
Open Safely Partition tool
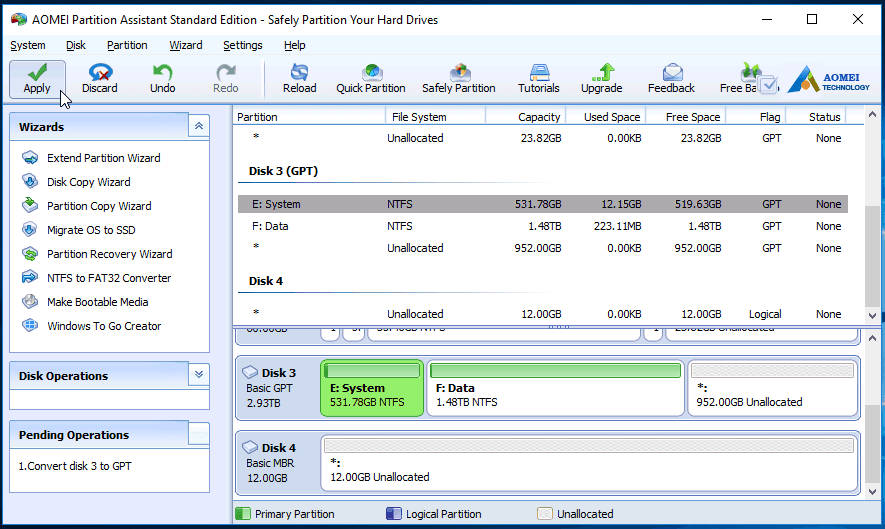tap(459, 79)
